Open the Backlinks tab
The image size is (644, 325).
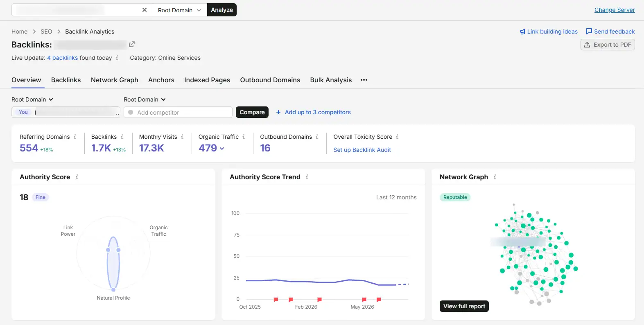pyautogui.click(x=66, y=80)
